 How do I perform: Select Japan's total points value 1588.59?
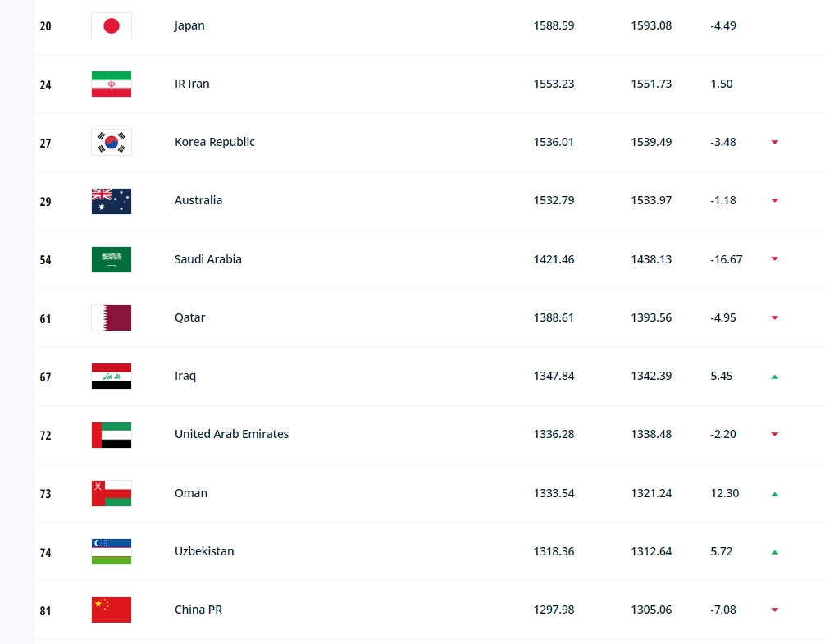[x=554, y=25]
